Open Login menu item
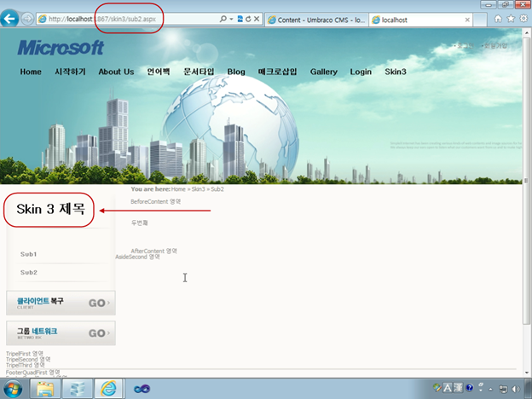532x399 pixels. tap(361, 72)
